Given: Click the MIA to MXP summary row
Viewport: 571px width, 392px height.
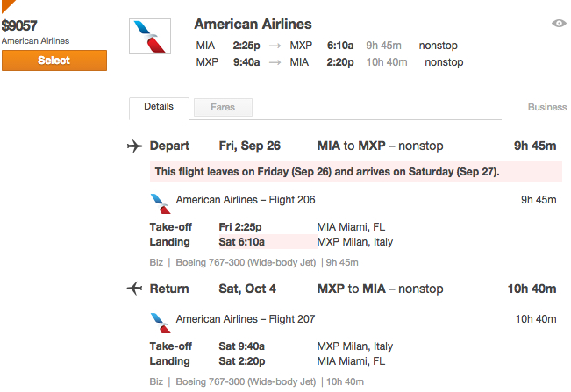Looking at the screenshot, I should (328, 46).
